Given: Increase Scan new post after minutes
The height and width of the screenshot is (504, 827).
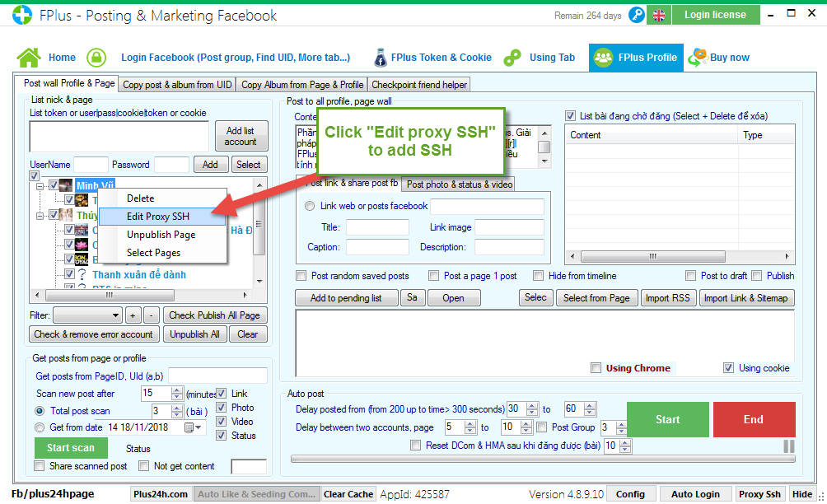Looking at the screenshot, I should (177, 390).
